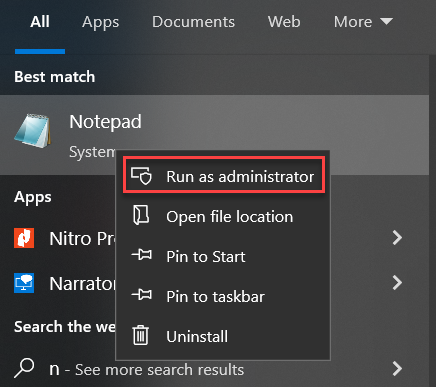Click the pin icon beside Pin to Start

pyautogui.click(x=142, y=256)
